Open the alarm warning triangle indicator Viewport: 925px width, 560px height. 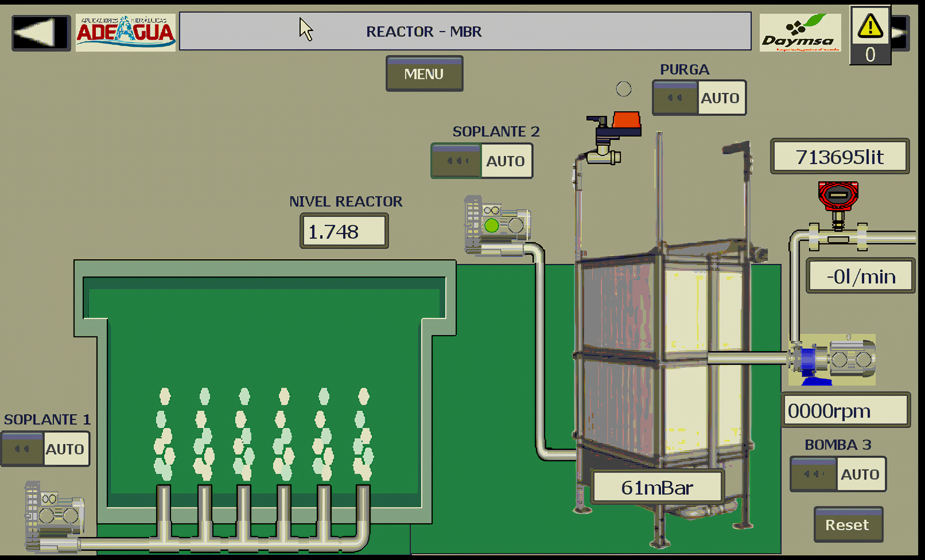[x=870, y=26]
